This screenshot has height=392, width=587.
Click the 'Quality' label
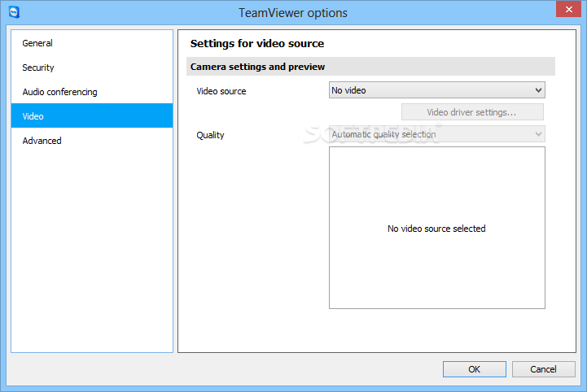(x=210, y=135)
